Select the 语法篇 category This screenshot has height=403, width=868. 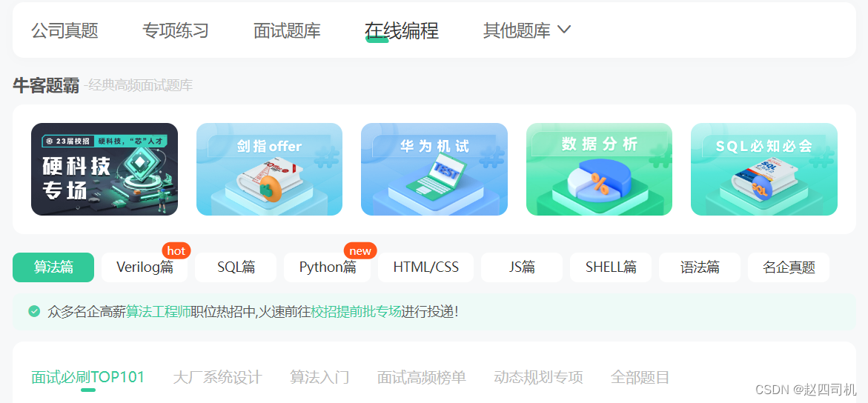(x=700, y=267)
